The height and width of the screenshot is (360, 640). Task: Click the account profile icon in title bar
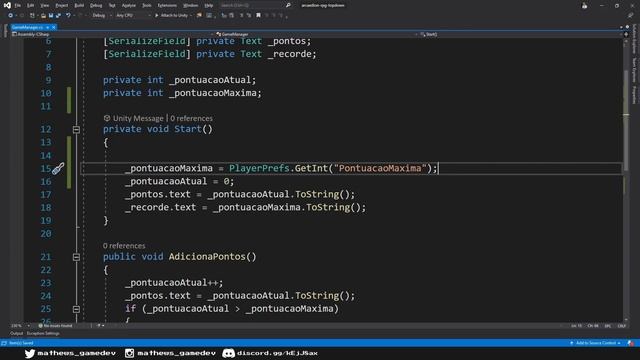click(x=584, y=5)
